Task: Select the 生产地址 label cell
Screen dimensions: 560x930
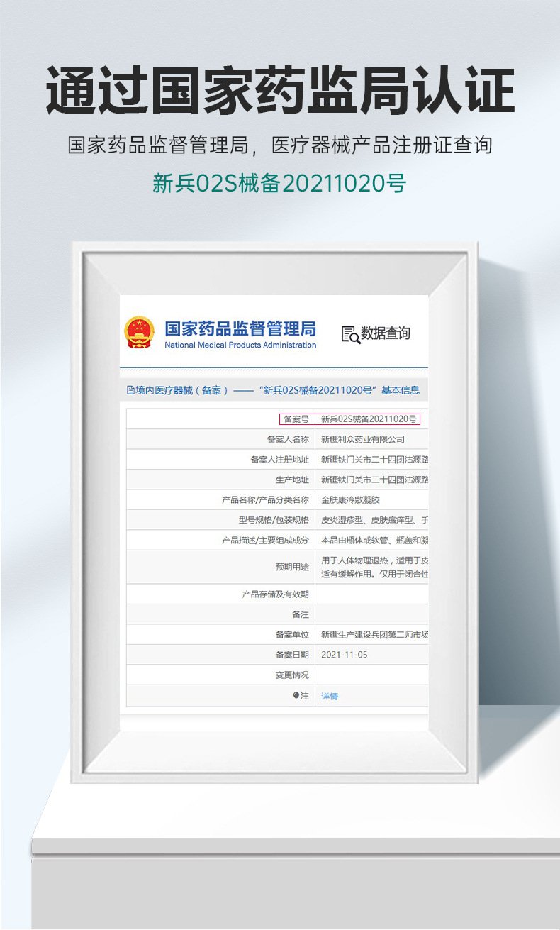Action: tap(221, 480)
